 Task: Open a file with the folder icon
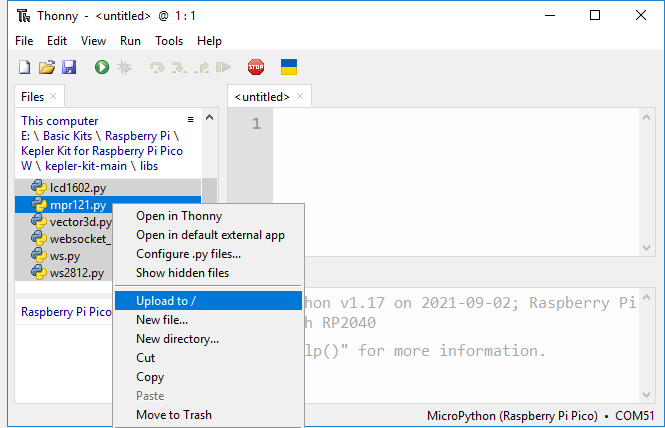47,67
